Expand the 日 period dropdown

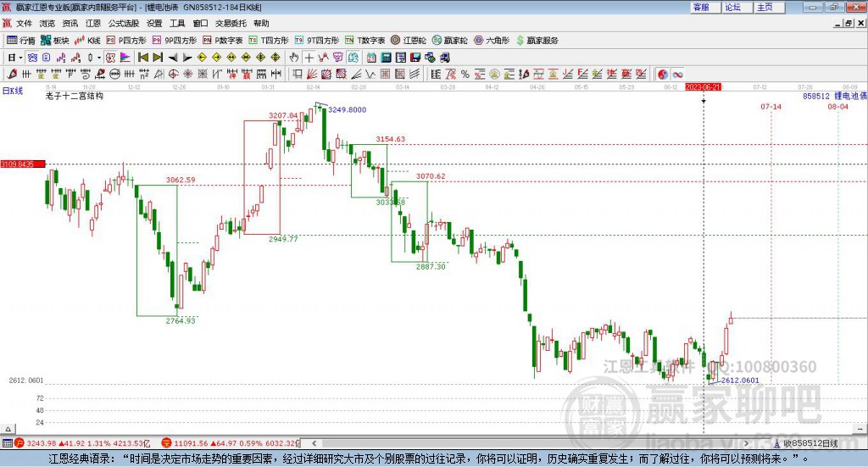coord(20,58)
